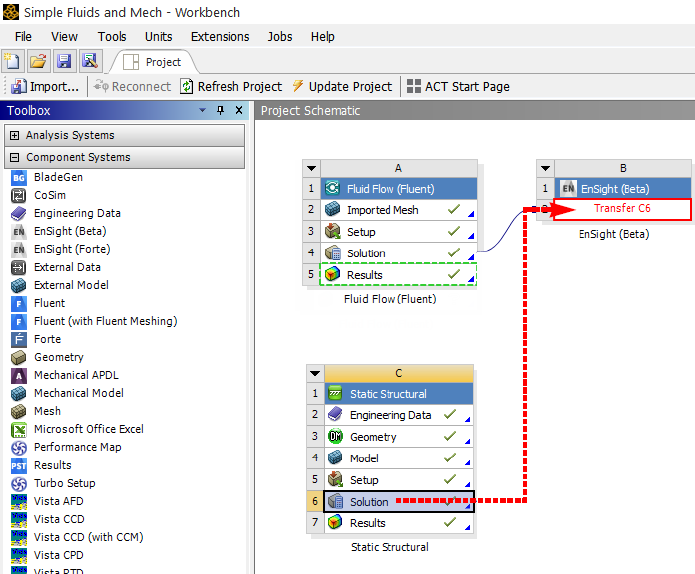Select Setup cell in Fluid Flow system

[x=399, y=231]
